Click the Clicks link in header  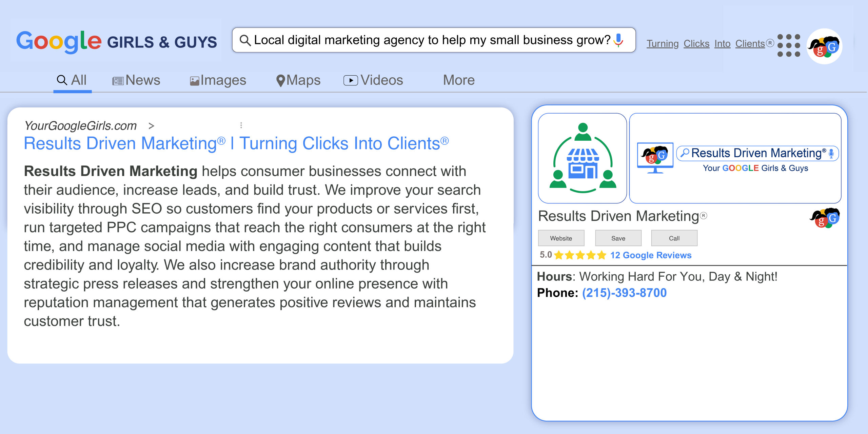click(x=696, y=43)
